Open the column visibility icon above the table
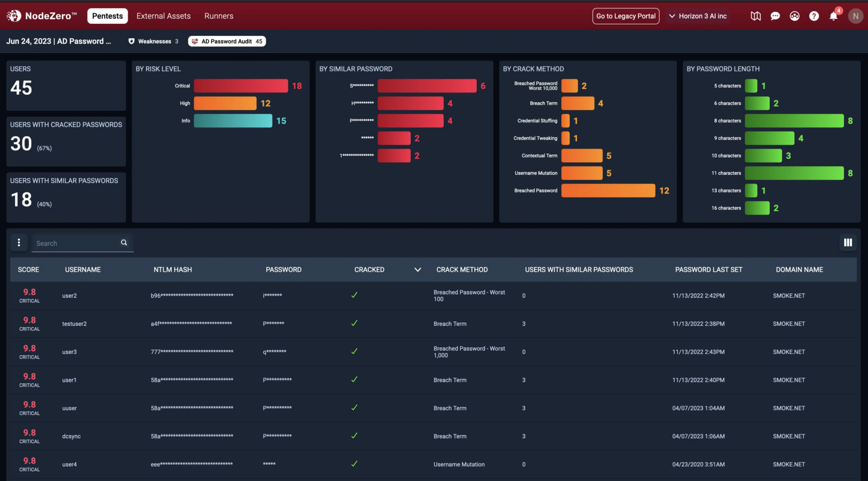The image size is (868, 481). 848,243
